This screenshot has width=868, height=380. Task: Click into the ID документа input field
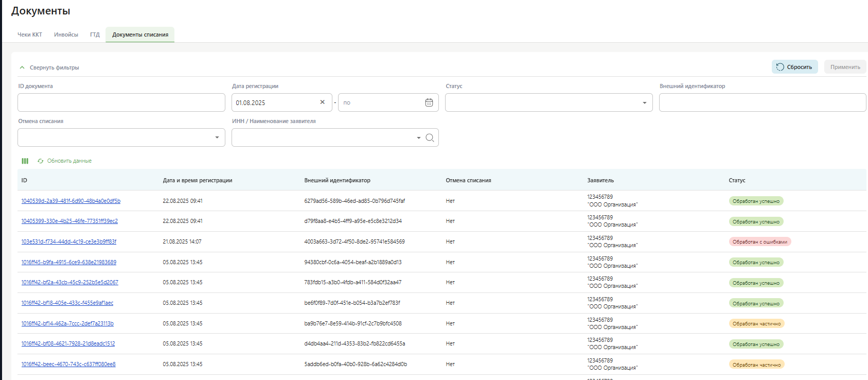coord(121,102)
